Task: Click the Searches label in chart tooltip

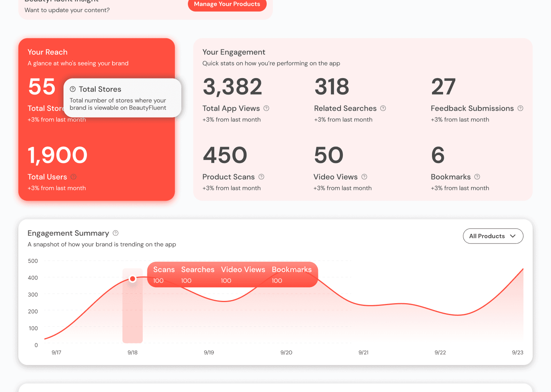Action: pyautogui.click(x=198, y=269)
